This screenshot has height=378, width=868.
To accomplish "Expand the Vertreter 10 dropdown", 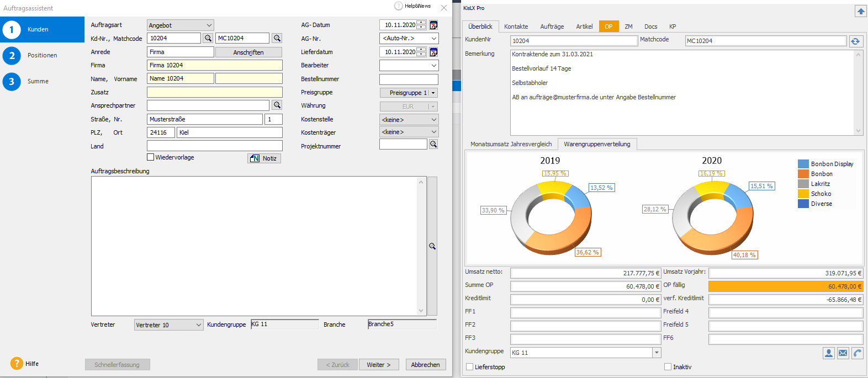I will click(199, 325).
